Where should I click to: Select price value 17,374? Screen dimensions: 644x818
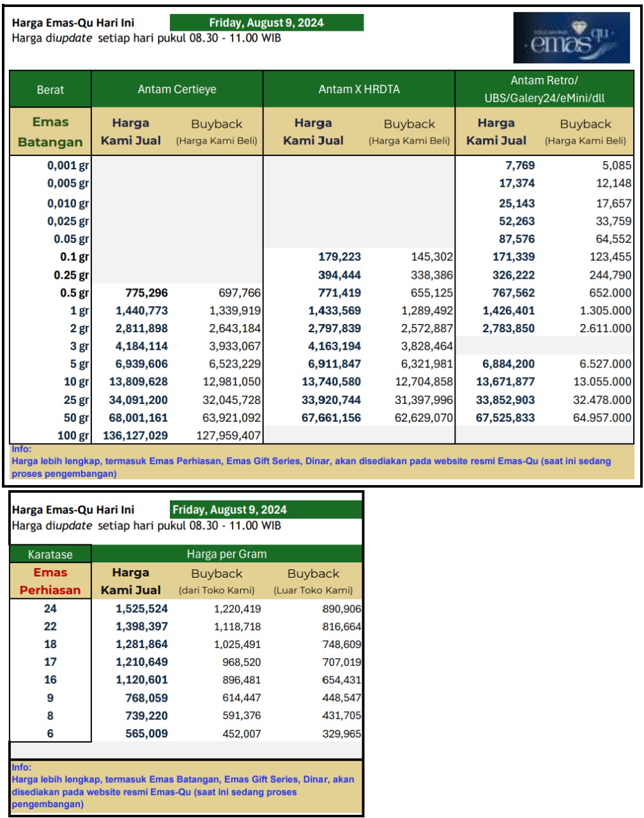point(517,183)
